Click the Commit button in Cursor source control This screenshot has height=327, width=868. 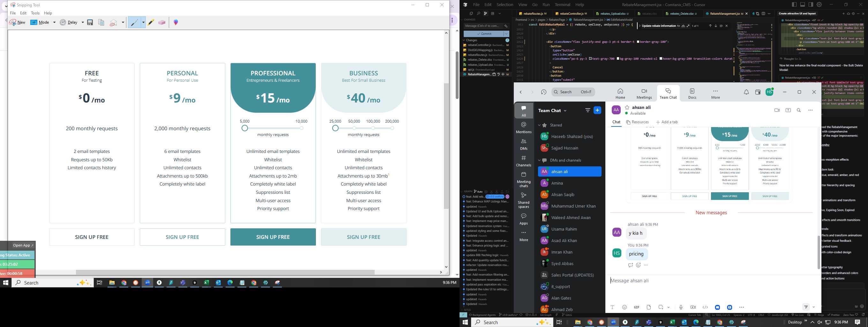pos(483,34)
